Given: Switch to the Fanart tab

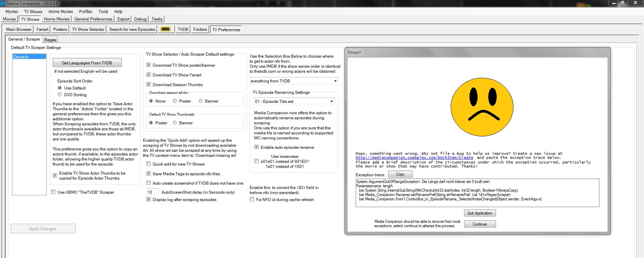Looking at the screenshot, I should pos(43,29).
